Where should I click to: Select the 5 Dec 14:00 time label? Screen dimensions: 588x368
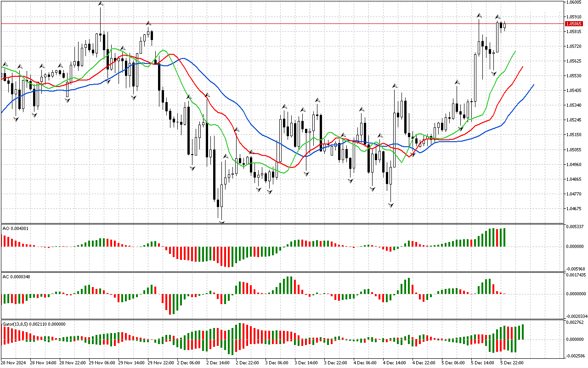point(482,363)
